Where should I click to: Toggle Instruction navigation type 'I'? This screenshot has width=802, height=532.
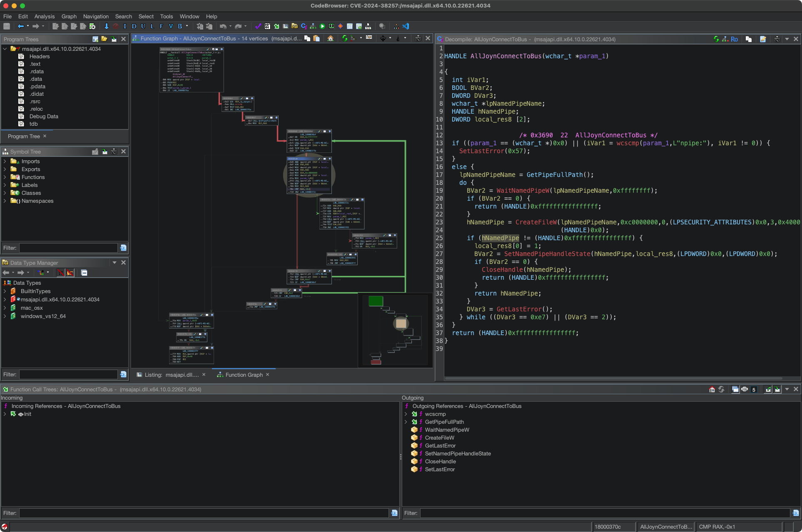click(x=125, y=26)
